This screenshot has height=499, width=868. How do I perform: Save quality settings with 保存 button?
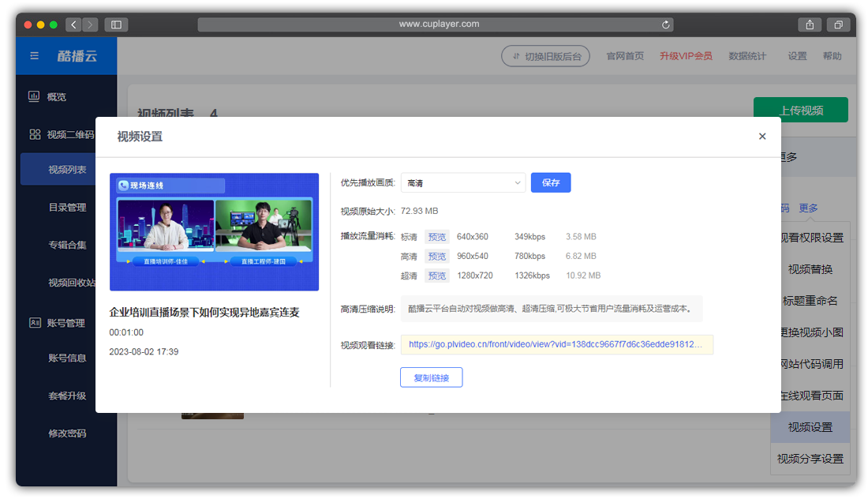(x=551, y=182)
